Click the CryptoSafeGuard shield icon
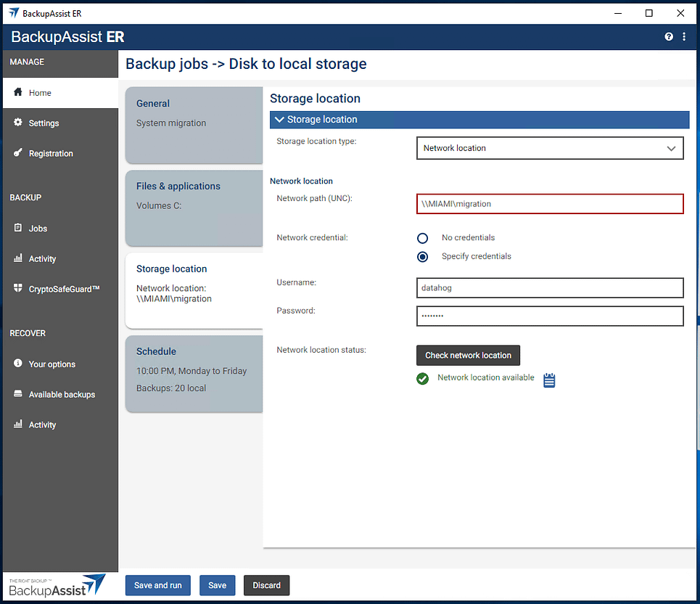The width and height of the screenshot is (700, 604). (x=18, y=288)
